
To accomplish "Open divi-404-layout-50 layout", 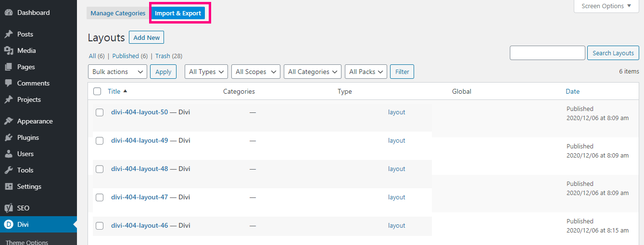I will tap(139, 112).
